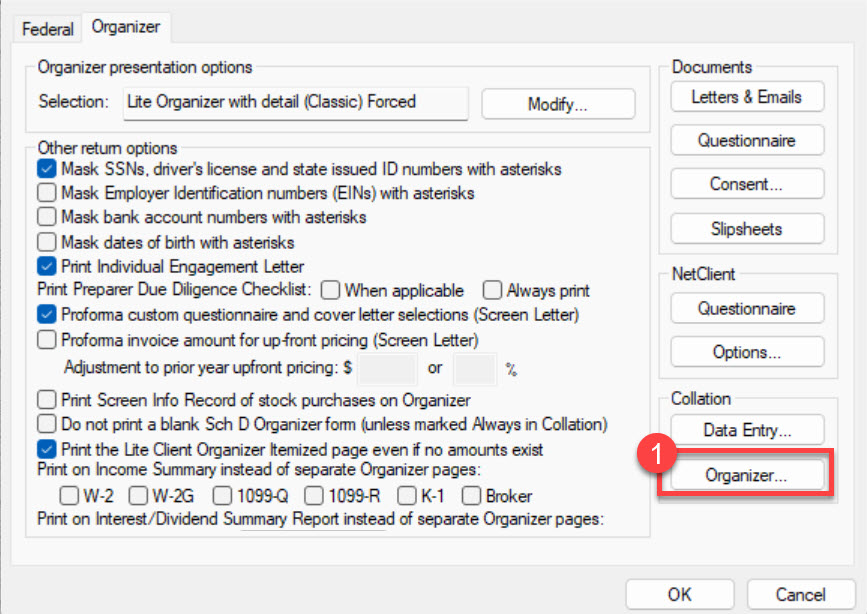This screenshot has height=614, width=867.
Task: Enable Mask Employer Identification numbers checkbox
Action: 47,193
